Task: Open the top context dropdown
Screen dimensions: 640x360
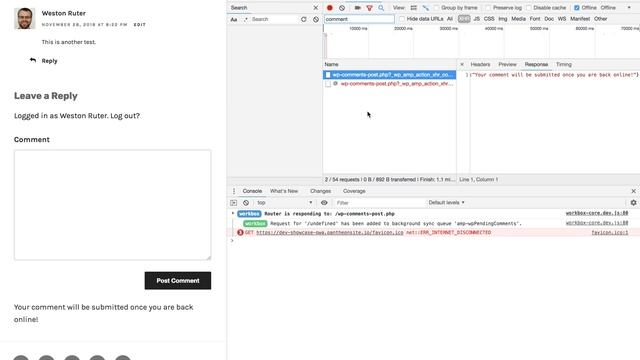Action: [x=284, y=203]
